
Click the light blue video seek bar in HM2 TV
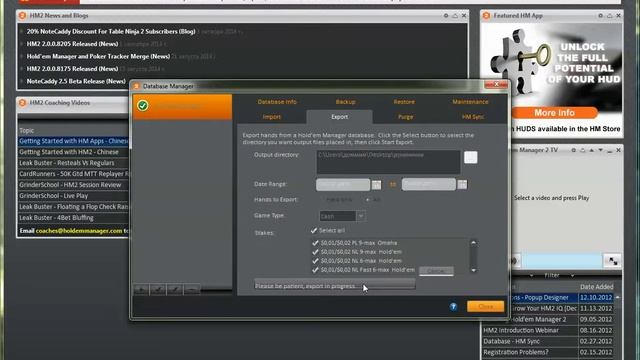point(562,260)
